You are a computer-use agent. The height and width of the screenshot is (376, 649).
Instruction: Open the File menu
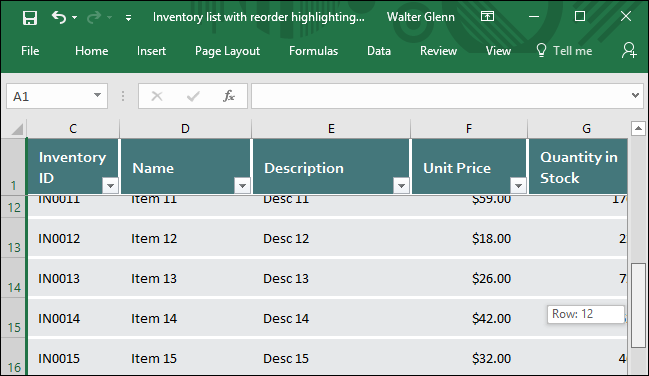pos(30,51)
